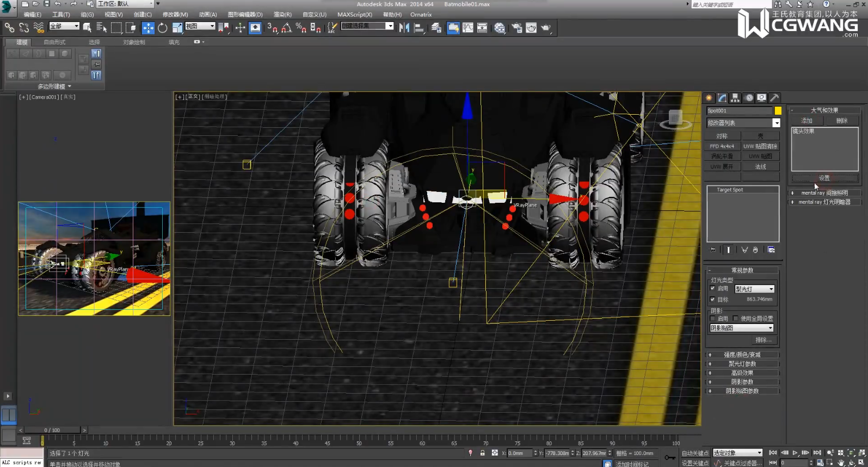Click the Mirror tool icon
Viewport: 868px width, 467px height.
(x=404, y=28)
